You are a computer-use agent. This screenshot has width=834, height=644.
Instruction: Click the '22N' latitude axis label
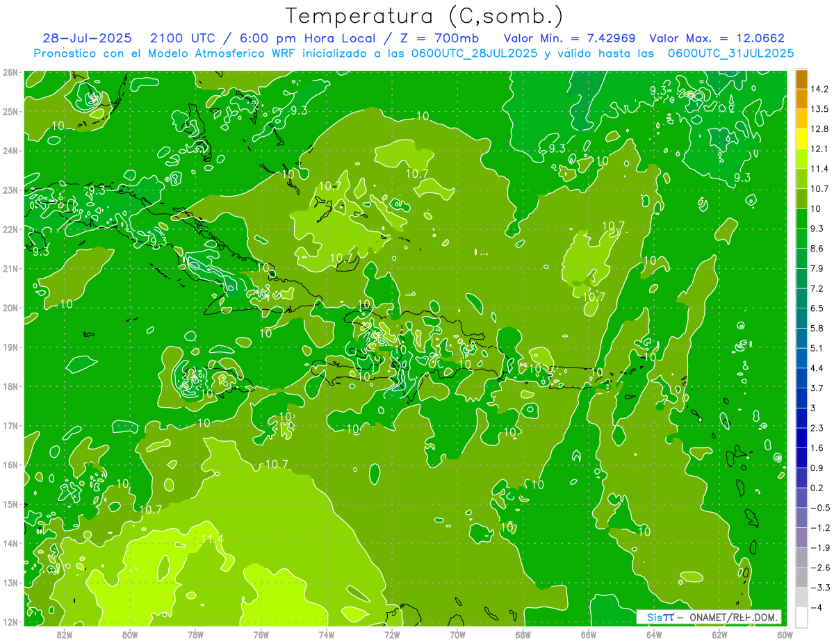coord(10,229)
